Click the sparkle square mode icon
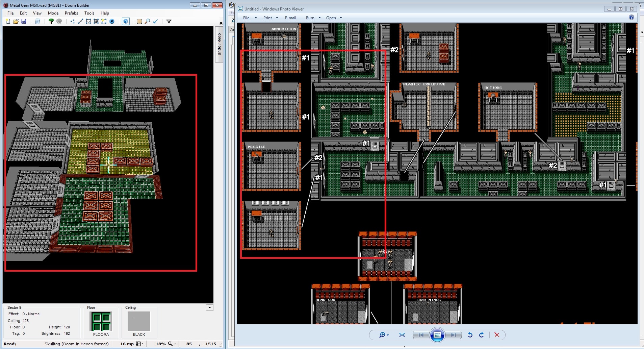 104,21
